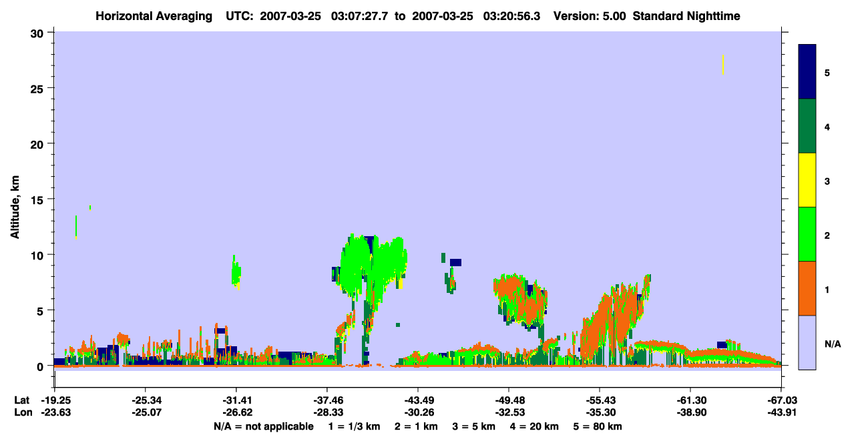Click legend text '3 = 5 km'

[473, 426]
